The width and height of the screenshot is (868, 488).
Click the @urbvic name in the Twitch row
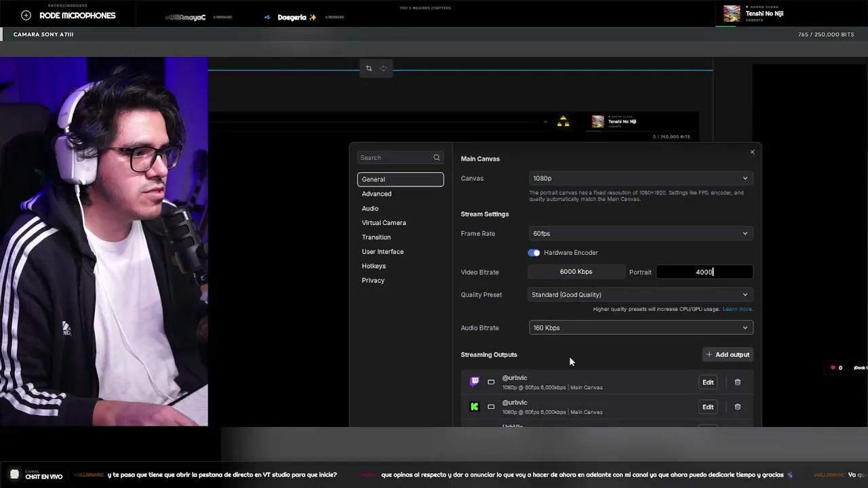point(515,378)
